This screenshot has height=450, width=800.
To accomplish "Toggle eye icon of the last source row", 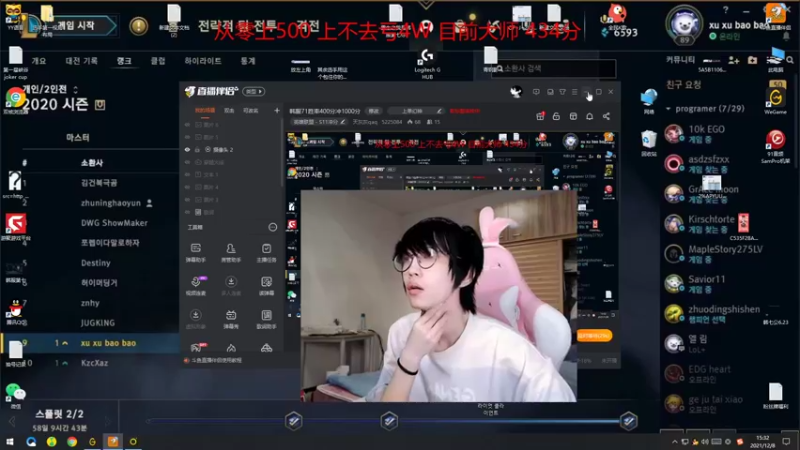I will pos(187,212).
